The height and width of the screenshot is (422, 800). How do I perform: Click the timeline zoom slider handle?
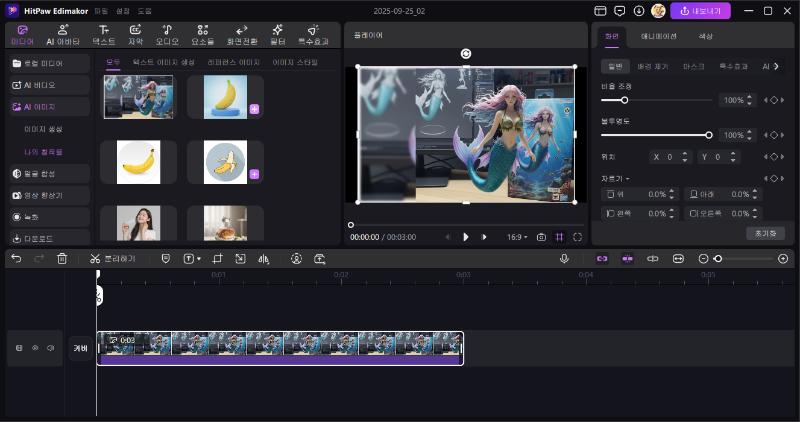[718, 259]
